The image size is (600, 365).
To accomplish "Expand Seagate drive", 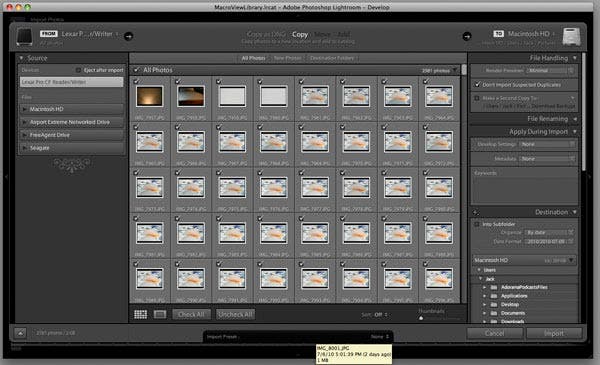I will [24, 148].
